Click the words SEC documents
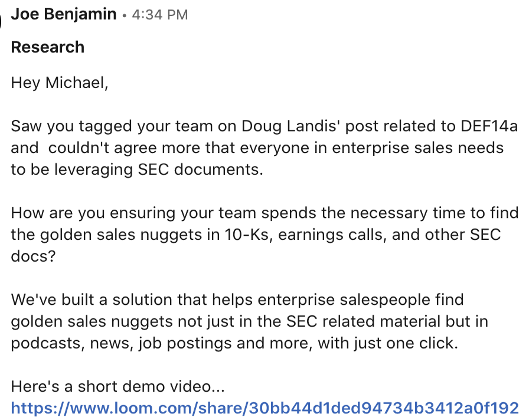The image size is (529, 420). 200,170
